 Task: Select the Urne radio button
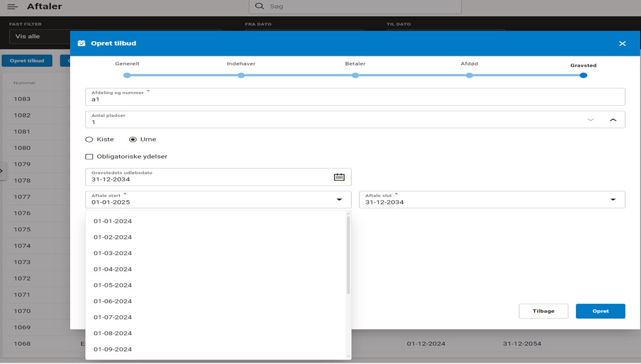tap(133, 139)
